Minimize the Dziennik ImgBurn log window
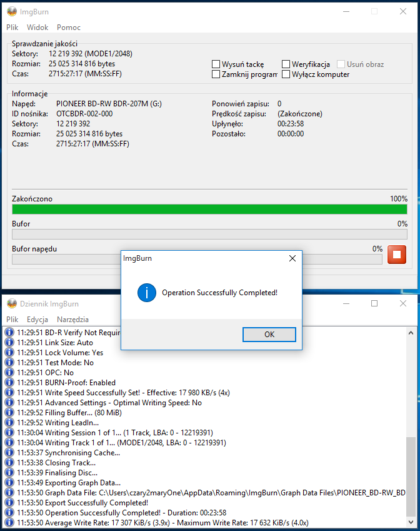 (x=346, y=303)
